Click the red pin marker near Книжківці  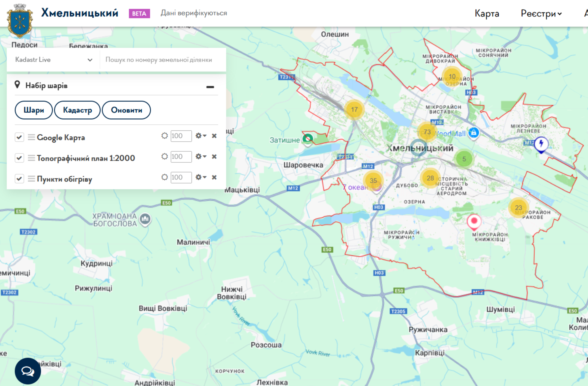474,221
